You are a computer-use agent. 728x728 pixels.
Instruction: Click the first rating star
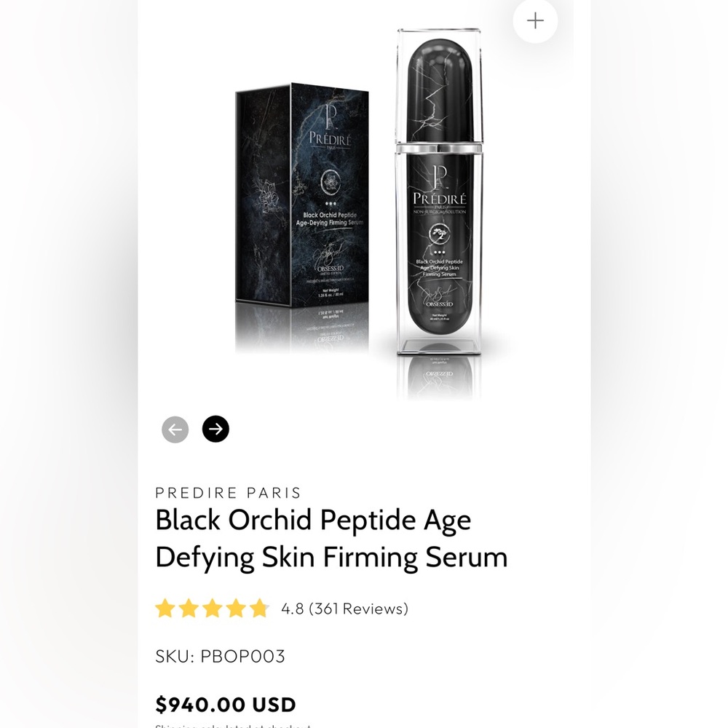pyautogui.click(x=165, y=608)
